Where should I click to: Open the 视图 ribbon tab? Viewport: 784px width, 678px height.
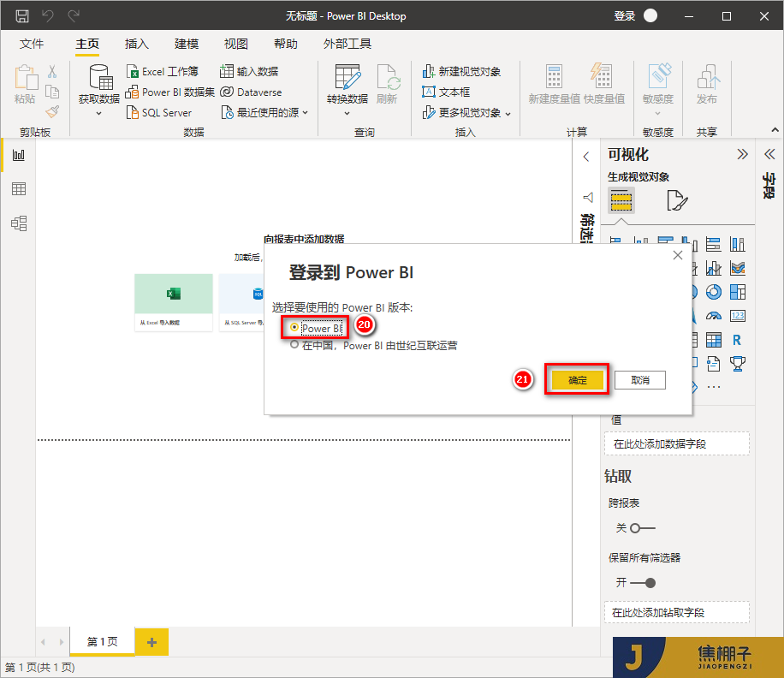[x=236, y=44]
